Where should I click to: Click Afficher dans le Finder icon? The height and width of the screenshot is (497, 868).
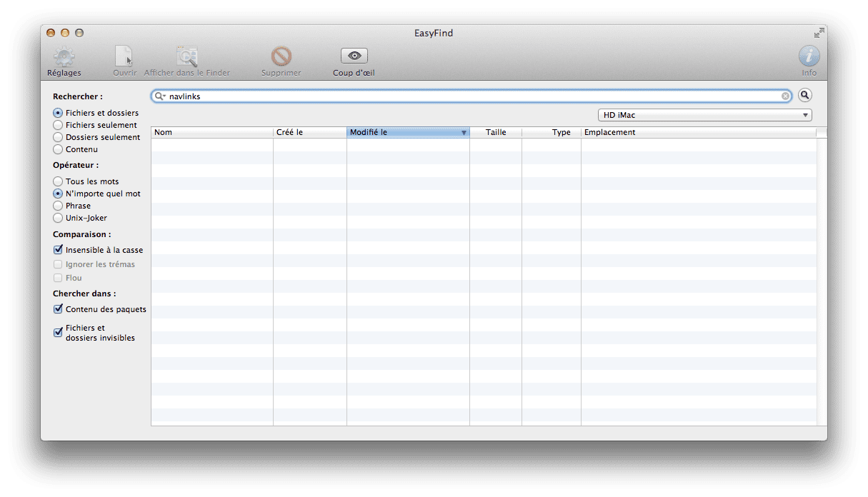(187, 56)
